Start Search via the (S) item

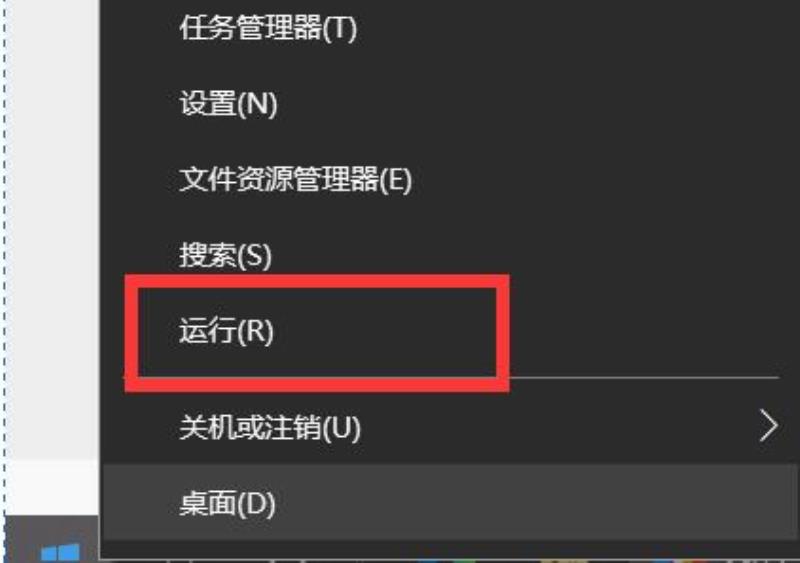point(449,255)
